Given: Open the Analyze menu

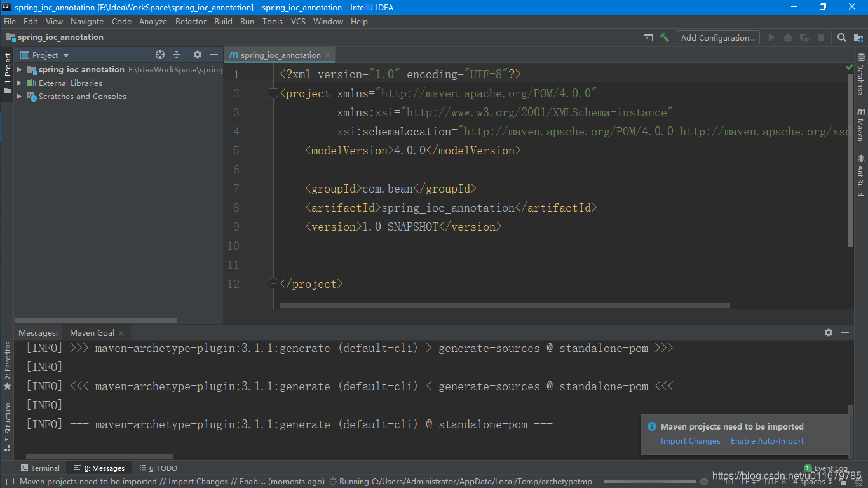Looking at the screenshot, I should [x=153, y=21].
